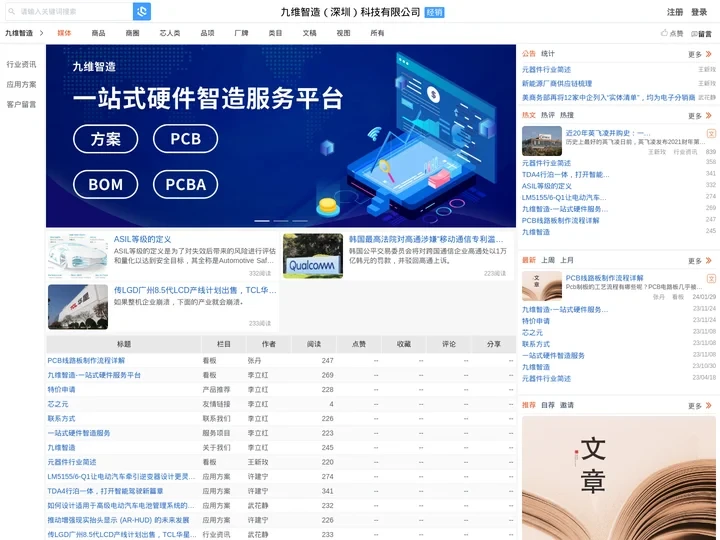Click 341 read count in TDA4 table row
720x540 pixels.
327,491
